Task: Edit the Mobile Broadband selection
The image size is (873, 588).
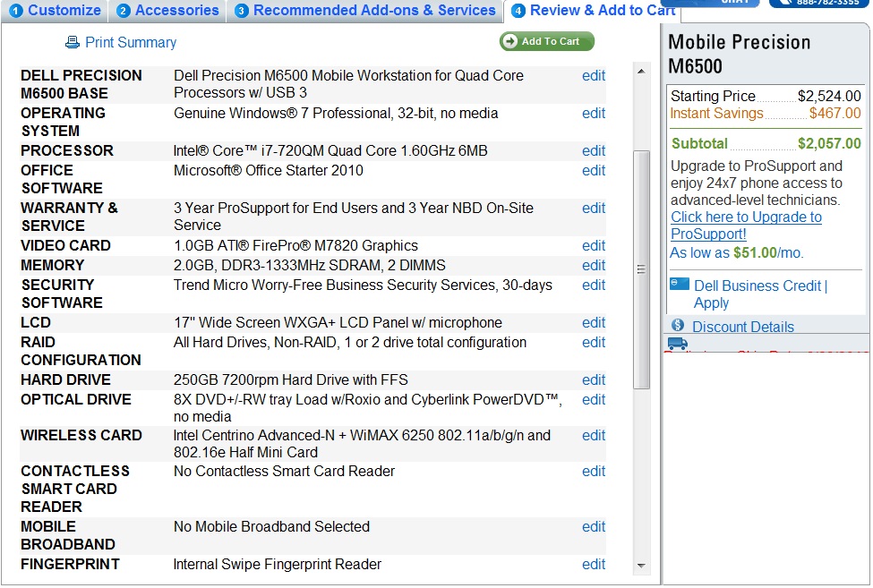Action: 594,527
